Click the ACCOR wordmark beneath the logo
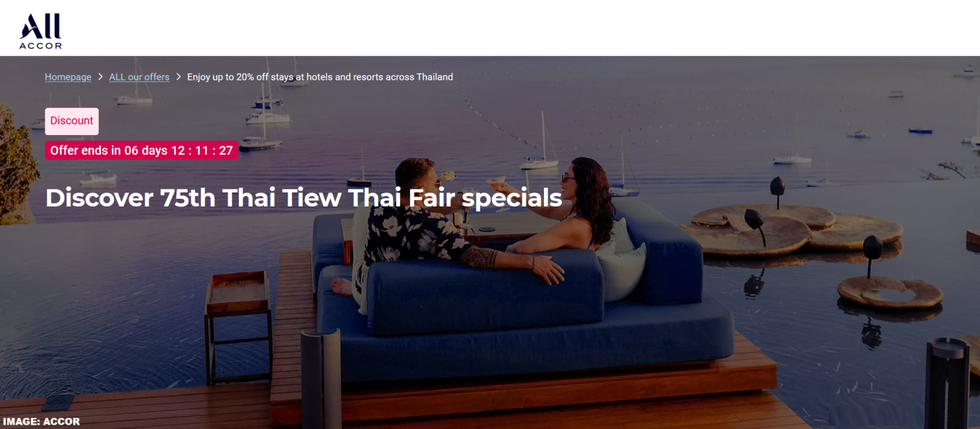This screenshot has width=980, height=429. pyautogui.click(x=41, y=46)
